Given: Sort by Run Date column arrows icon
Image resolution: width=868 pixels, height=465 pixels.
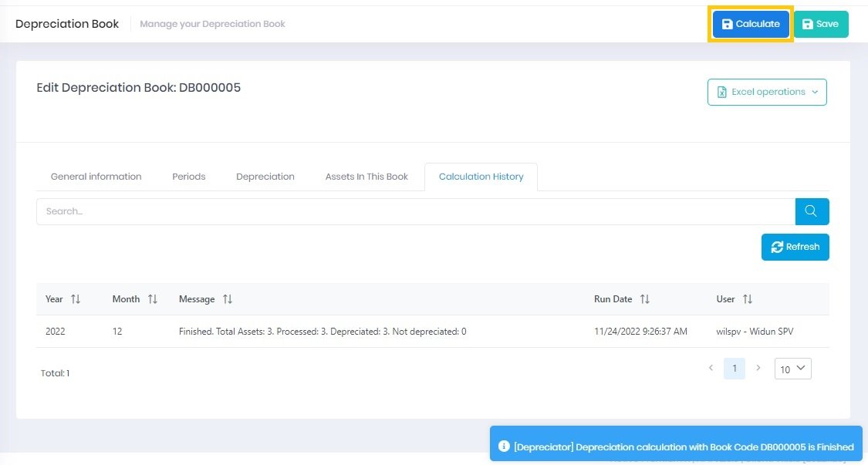Looking at the screenshot, I should click(644, 299).
